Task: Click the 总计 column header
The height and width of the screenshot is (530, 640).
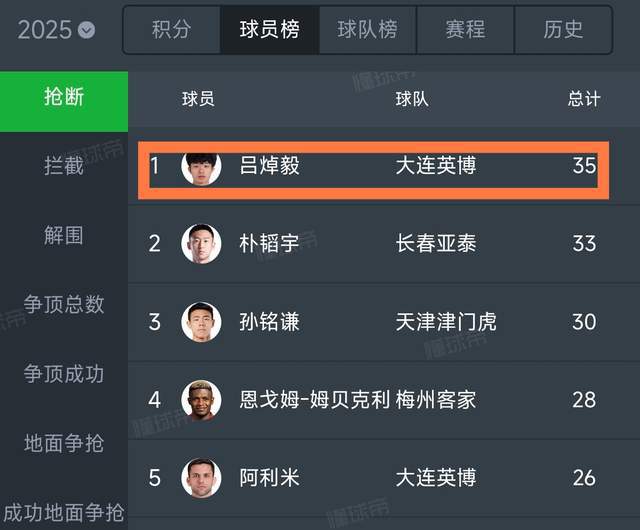Action: coord(584,99)
